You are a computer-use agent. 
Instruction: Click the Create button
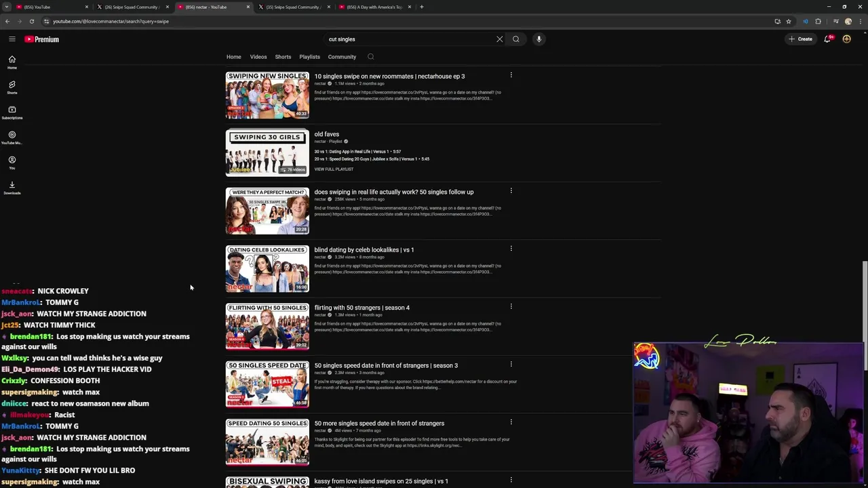pos(800,39)
